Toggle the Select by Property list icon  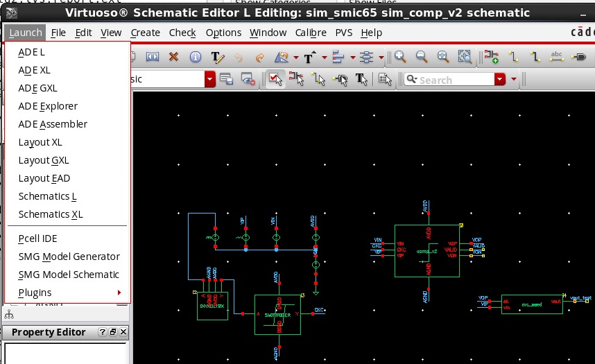click(385, 79)
